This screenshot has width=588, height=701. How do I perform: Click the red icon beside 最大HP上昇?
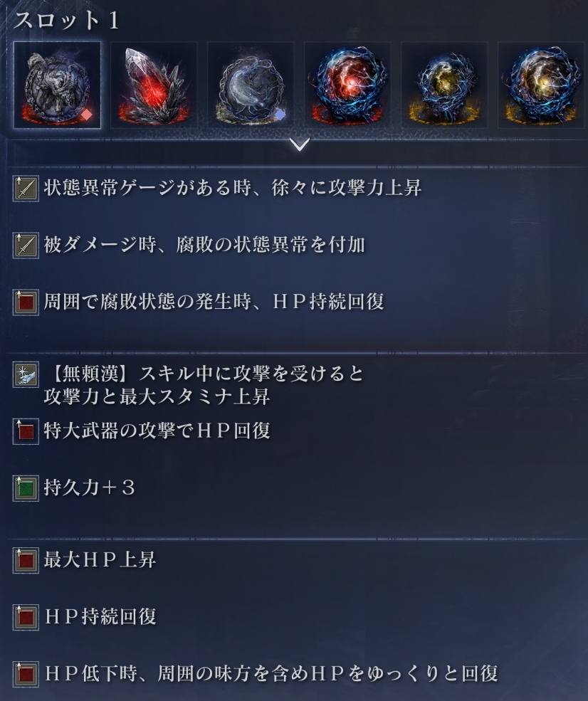26,560
